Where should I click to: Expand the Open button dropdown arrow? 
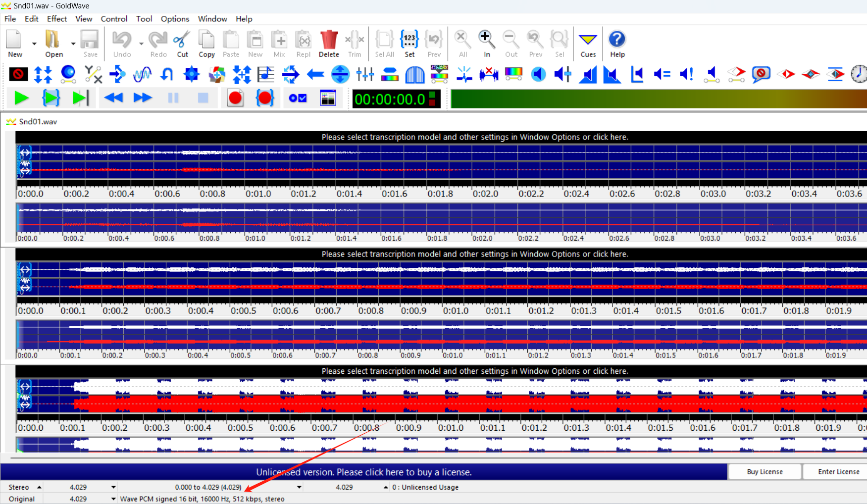[73, 44]
